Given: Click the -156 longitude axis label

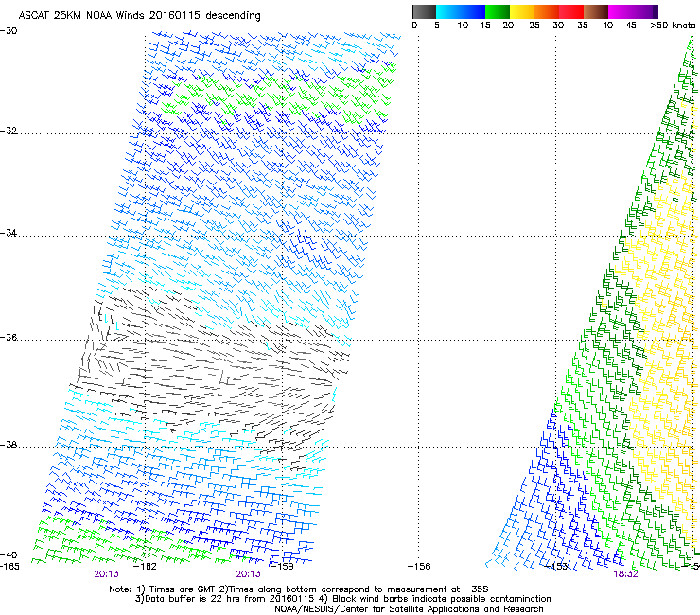Looking at the screenshot, I should [x=419, y=567].
